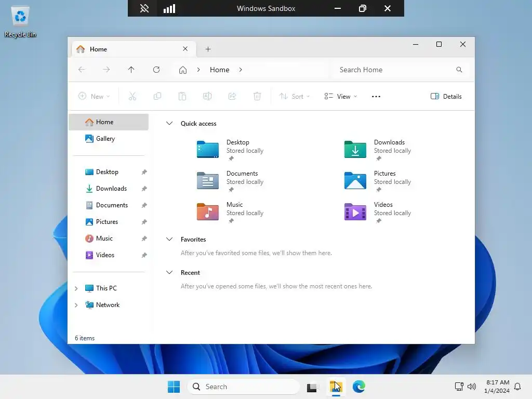Click the home icon in address bar
532x399 pixels.
point(183,70)
